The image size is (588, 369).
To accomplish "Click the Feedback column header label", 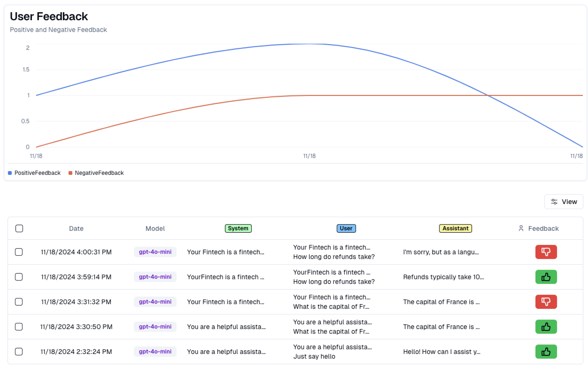I will click(544, 228).
